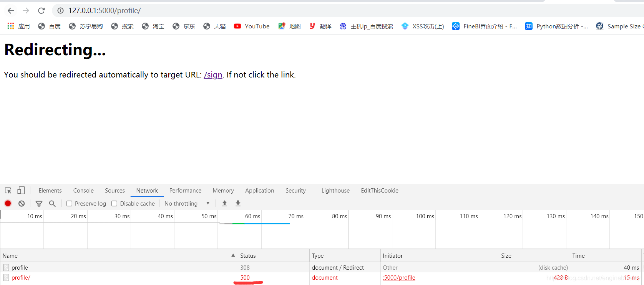This screenshot has width=644, height=285.
Task: Stop recording network log with red button
Action: click(x=8, y=204)
